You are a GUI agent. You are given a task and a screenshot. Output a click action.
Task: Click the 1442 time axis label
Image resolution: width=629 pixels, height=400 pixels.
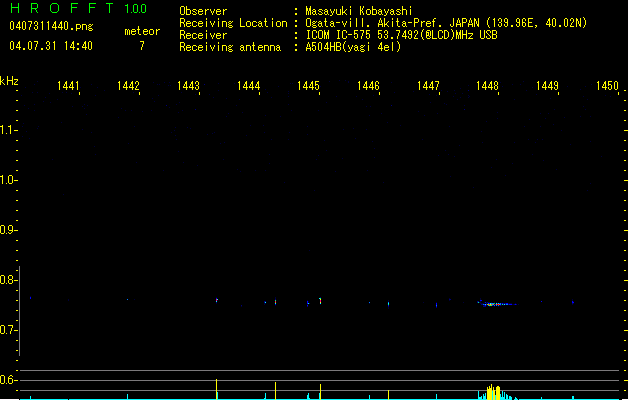pos(128,86)
